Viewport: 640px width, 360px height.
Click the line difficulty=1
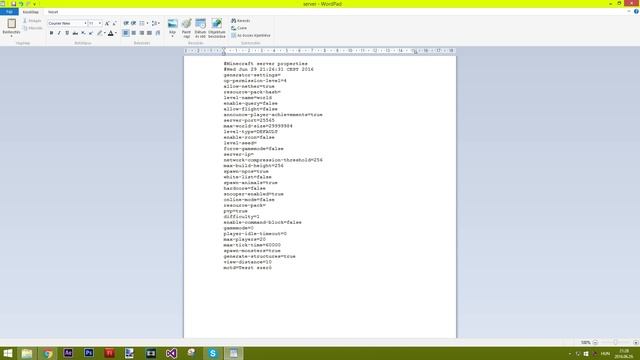[242, 217]
